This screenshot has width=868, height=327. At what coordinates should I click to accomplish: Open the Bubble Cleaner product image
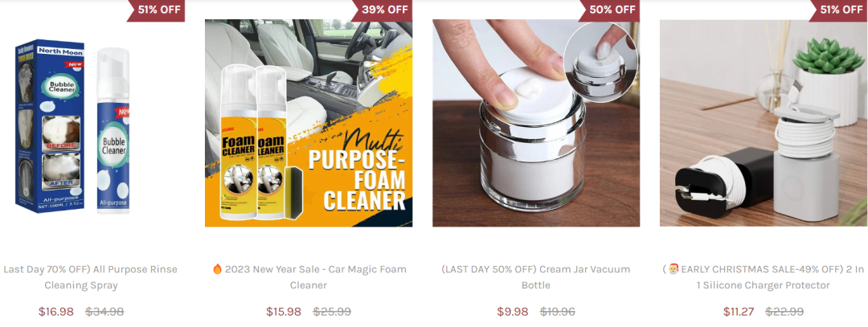click(x=81, y=124)
